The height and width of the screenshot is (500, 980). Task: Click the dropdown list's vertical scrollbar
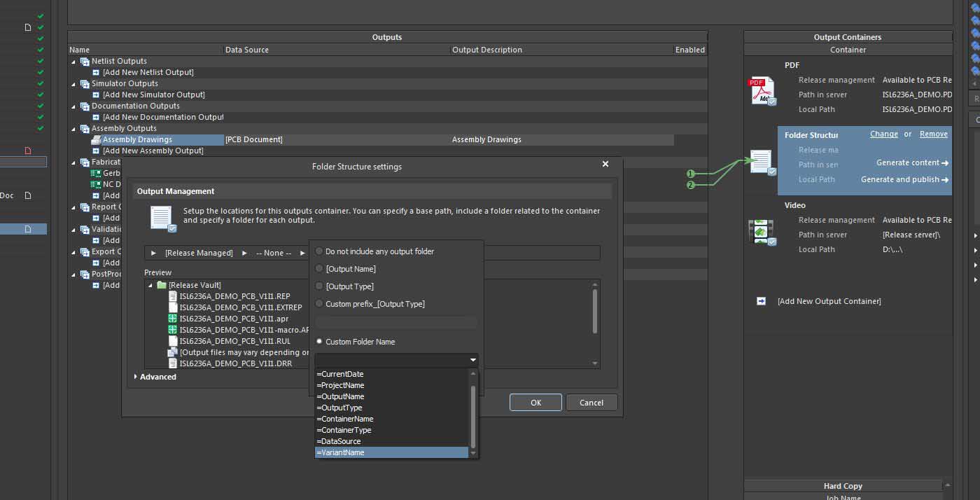pos(473,417)
